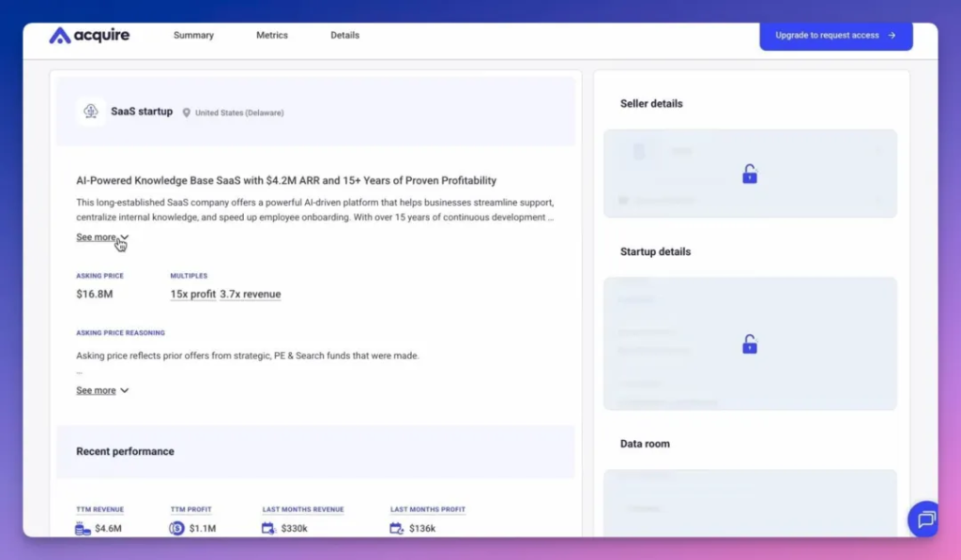Go to the Details tab

[x=344, y=36]
